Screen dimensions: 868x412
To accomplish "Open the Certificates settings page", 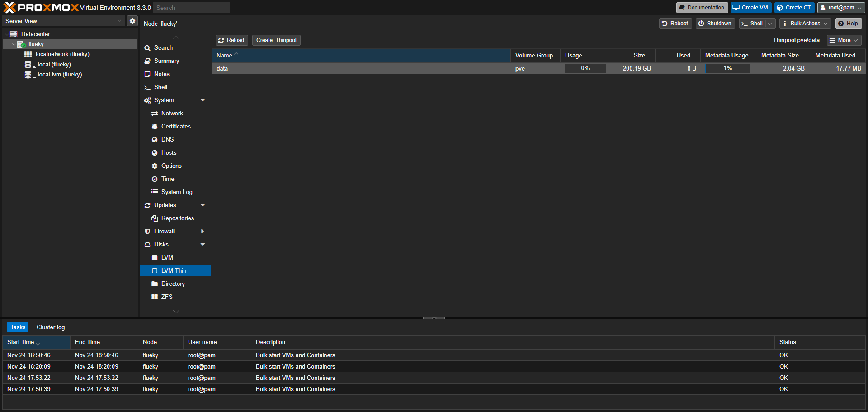I will pos(175,127).
